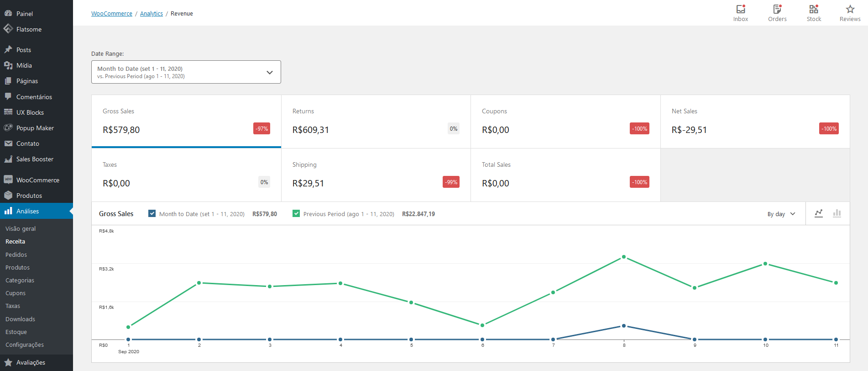Viewport: 868px width, 371px height.
Task: Click the Avaliações star icon
Action: click(8, 362)
